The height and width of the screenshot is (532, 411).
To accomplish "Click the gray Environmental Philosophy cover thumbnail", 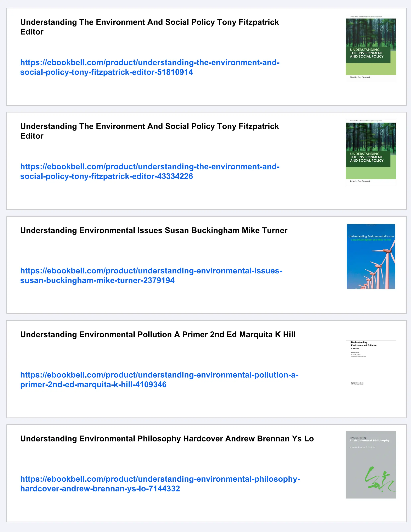I will pos(371,465).
